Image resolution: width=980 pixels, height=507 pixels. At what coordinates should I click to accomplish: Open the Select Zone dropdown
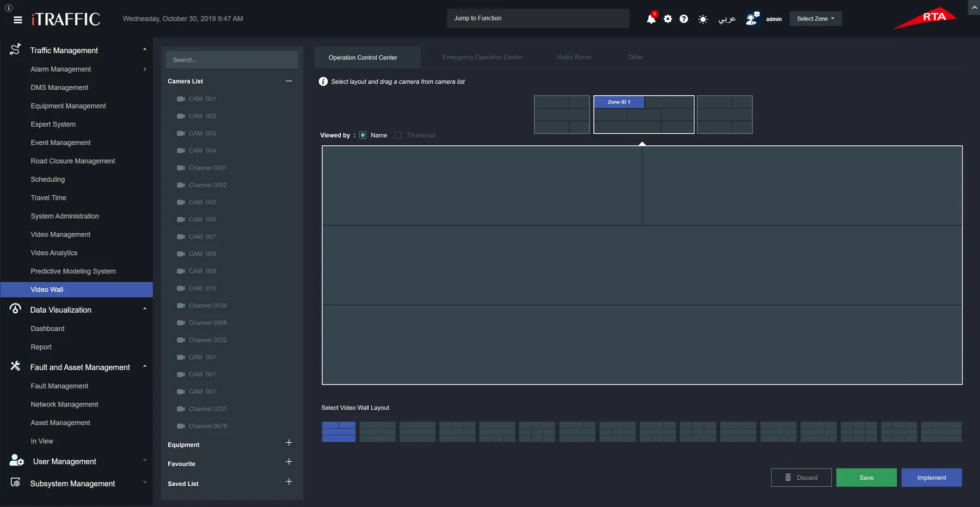(816, 18)
